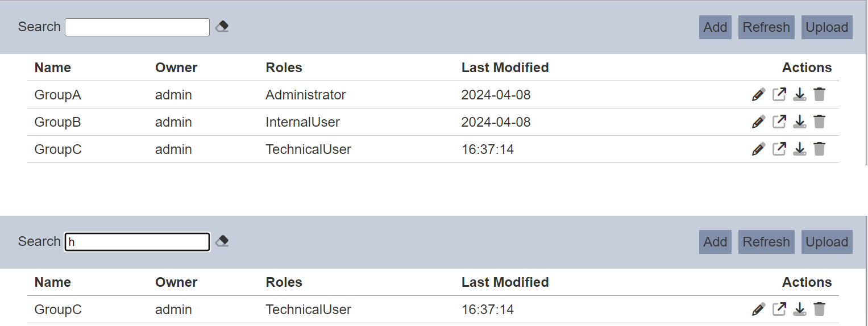This screenshot has height=326, width=868.
Task: Delete GroupA using the trash icon
Action: 819,94
